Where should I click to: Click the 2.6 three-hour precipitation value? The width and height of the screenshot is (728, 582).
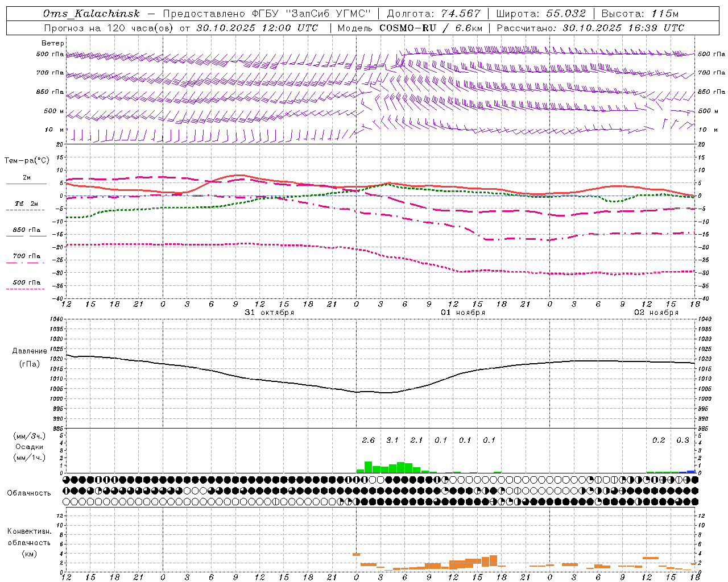[369, 440]
